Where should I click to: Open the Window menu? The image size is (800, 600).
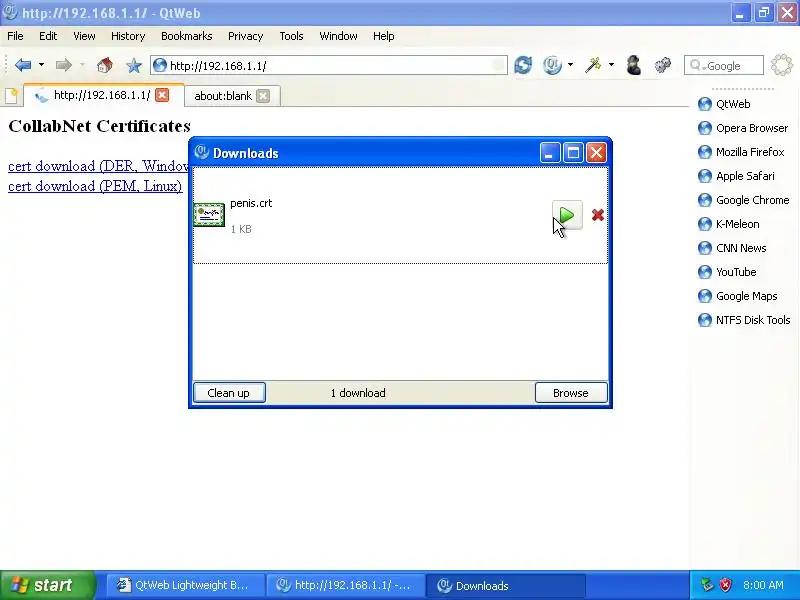coord(338,36)
